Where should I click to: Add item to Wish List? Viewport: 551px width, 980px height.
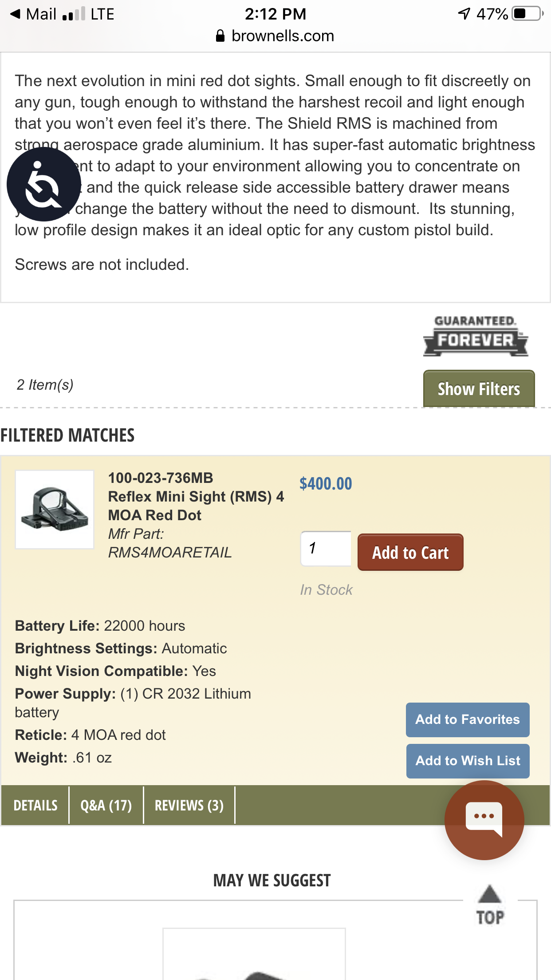click(x=468, y=761)
